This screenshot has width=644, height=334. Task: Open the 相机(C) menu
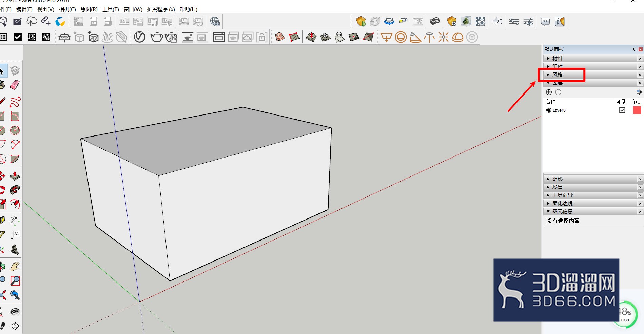67,9
